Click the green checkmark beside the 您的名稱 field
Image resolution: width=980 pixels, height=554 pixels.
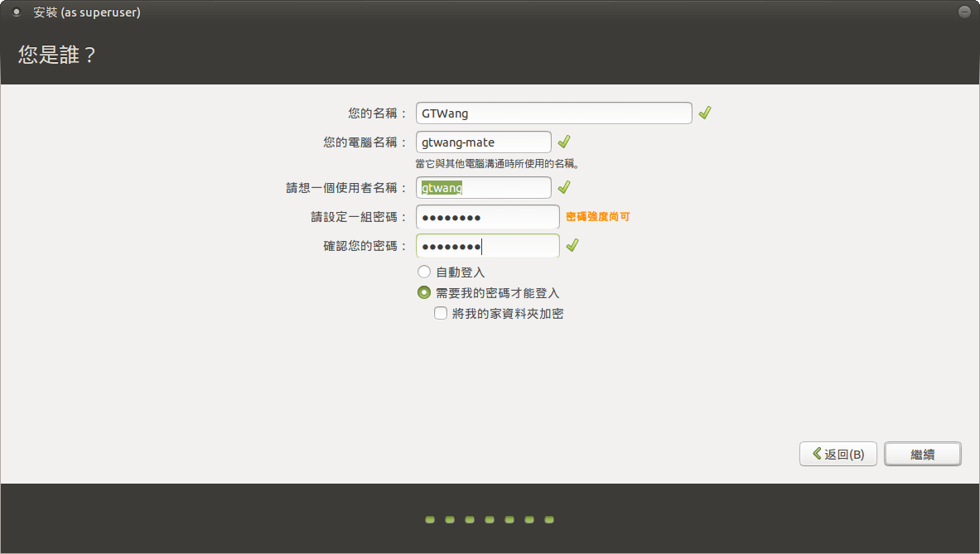coord(705,113)
